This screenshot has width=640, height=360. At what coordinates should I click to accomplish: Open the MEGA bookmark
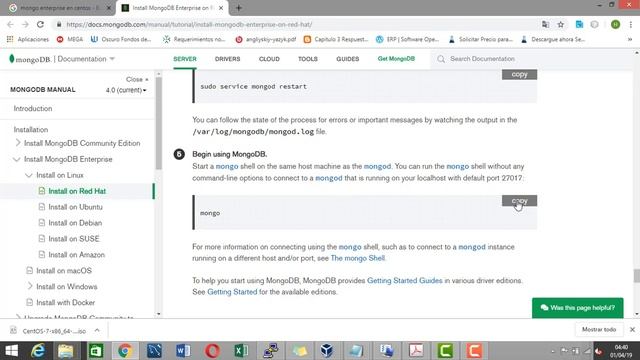[x=70, y=39]
